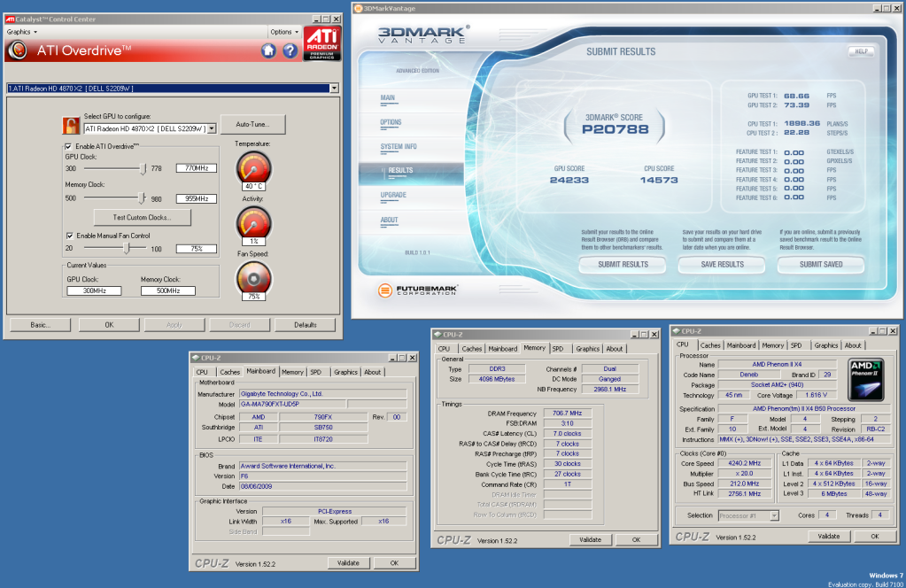This screenshot has height=588, width=906.
Task: Click the Futuremark Corporation logo
Action: point(417,290)
